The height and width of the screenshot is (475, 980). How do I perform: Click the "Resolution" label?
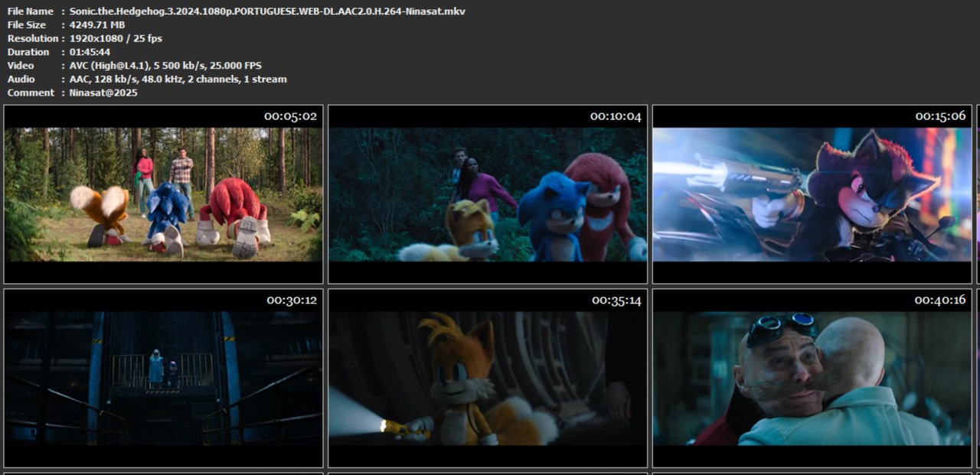point(33,38)
